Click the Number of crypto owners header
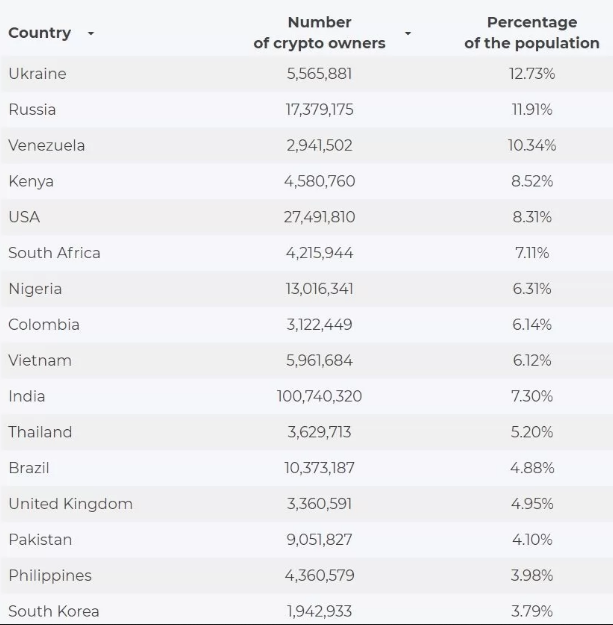Screen dimensions: 613x625 click(x=319, y=32)
